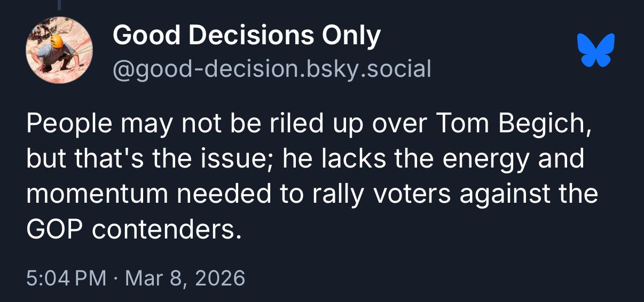The image size is (644, 302).
Task: Click the name 'Tom Begich' in post
Action: pyautogui.click(x=516, y=123)
